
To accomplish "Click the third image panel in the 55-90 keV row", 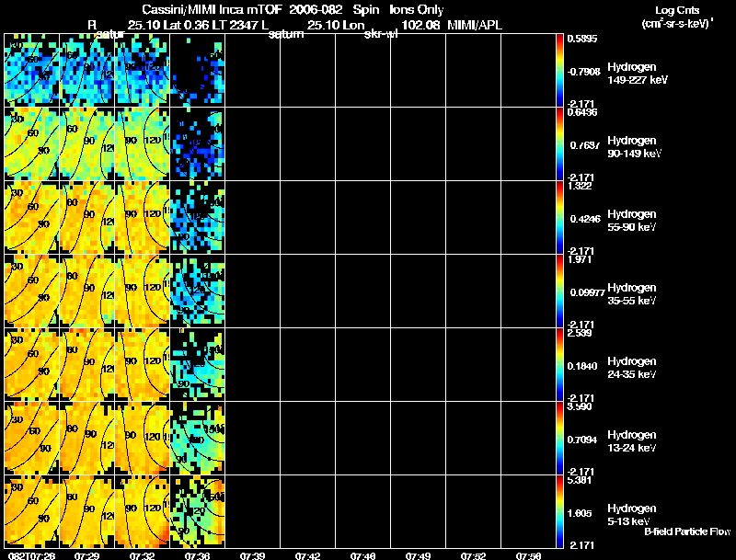I will click(143, 217).
